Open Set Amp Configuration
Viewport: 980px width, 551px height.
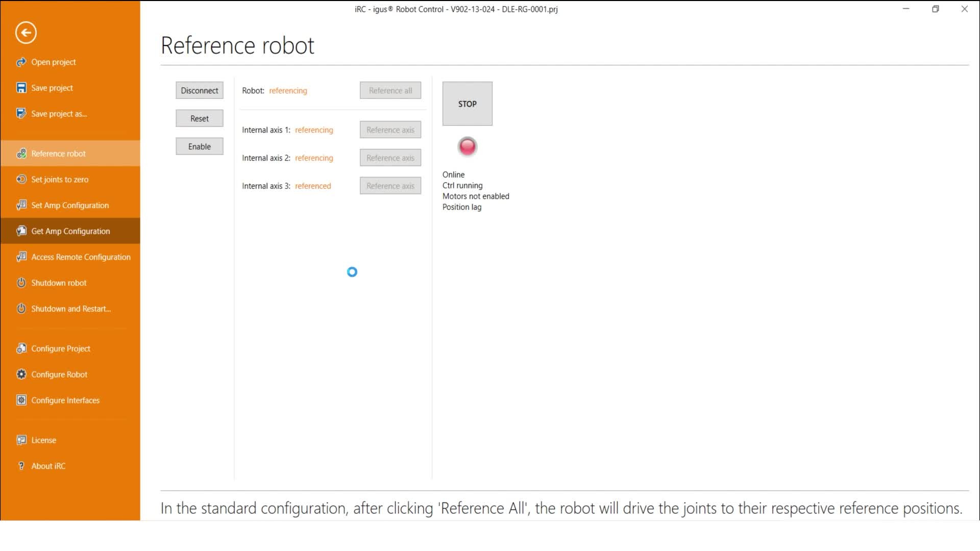[70, 205]
